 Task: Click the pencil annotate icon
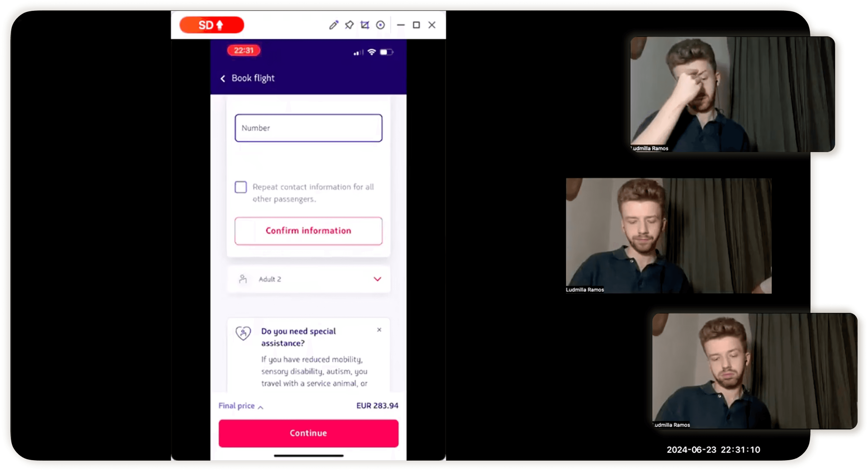(334, 25)
